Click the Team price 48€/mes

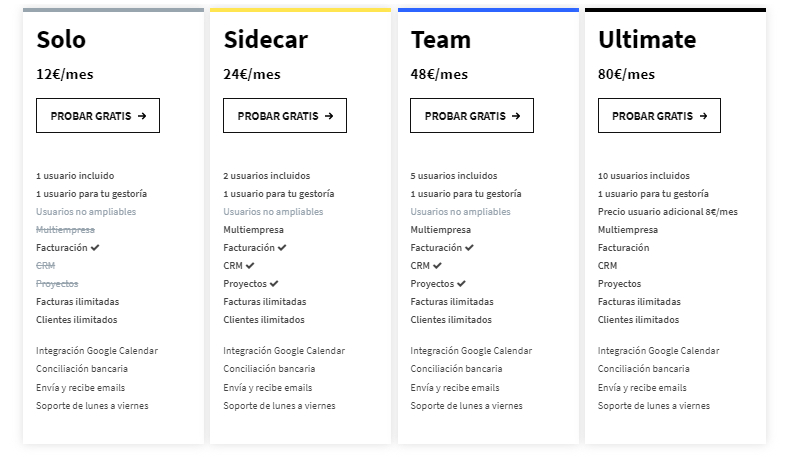pyautogui.click(x=439, y=74)
